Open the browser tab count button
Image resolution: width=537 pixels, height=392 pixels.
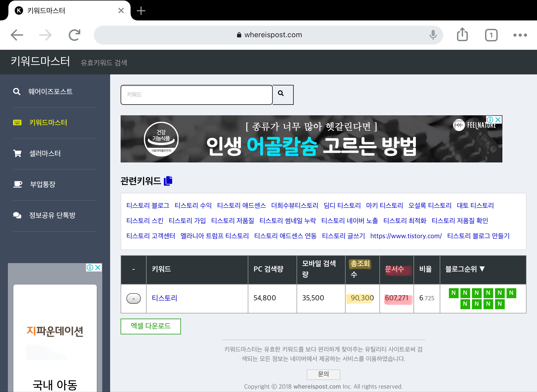click(x=491, y=35)
